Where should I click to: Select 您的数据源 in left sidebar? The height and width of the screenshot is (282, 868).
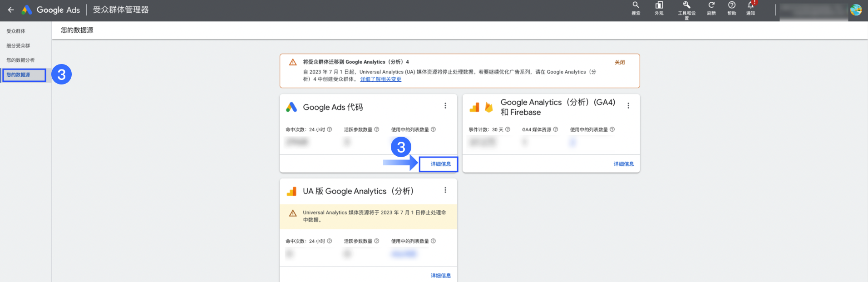(x=18, y=75)
